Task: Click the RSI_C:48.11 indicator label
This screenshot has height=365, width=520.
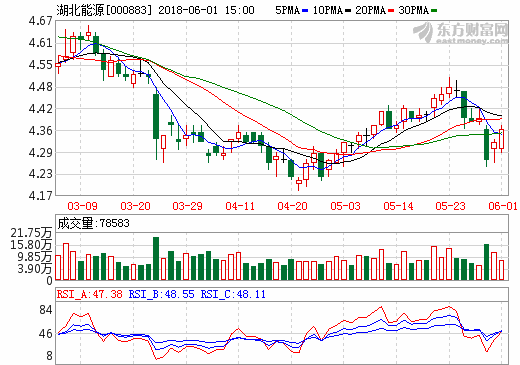Action: (x=233, y=294)
